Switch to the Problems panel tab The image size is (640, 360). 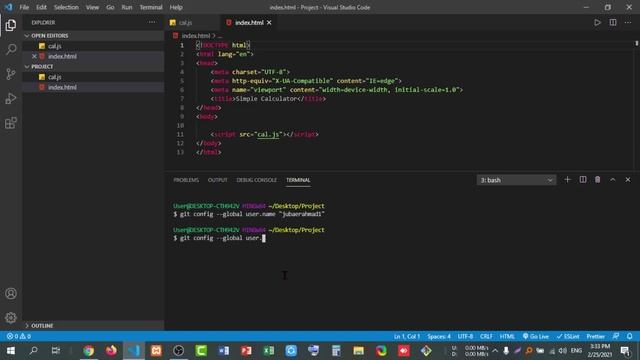186,180
